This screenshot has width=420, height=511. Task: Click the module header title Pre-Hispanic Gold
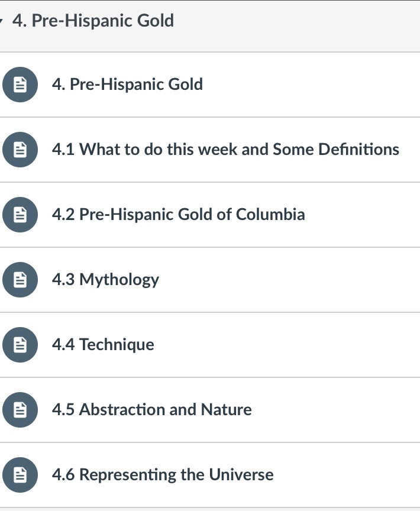point(93,21)
